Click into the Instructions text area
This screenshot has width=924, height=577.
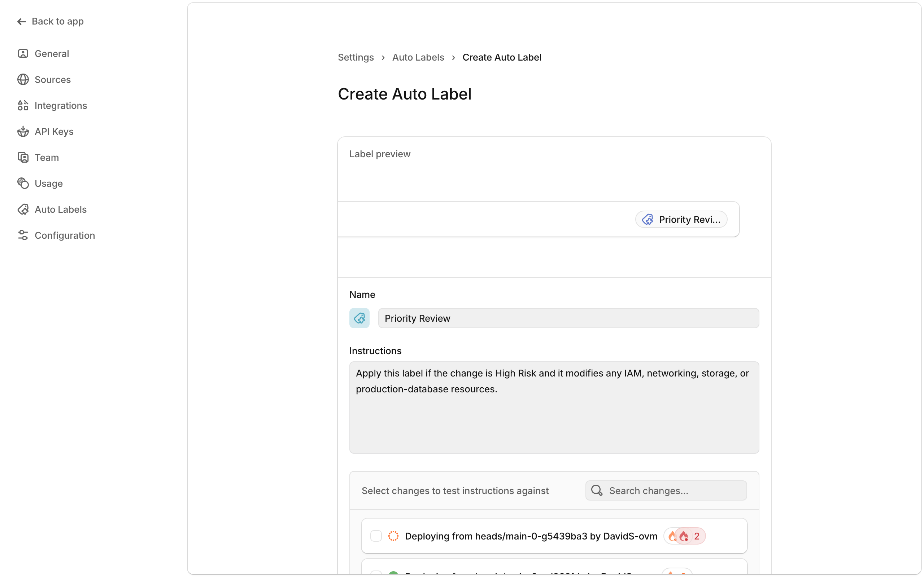point(554,407)
